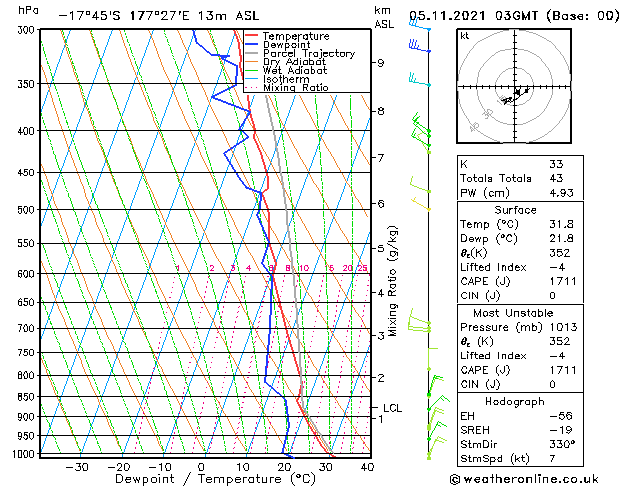Click the Most Unstable section header
The width and height of the screenshot is (629, 486).
516,313
